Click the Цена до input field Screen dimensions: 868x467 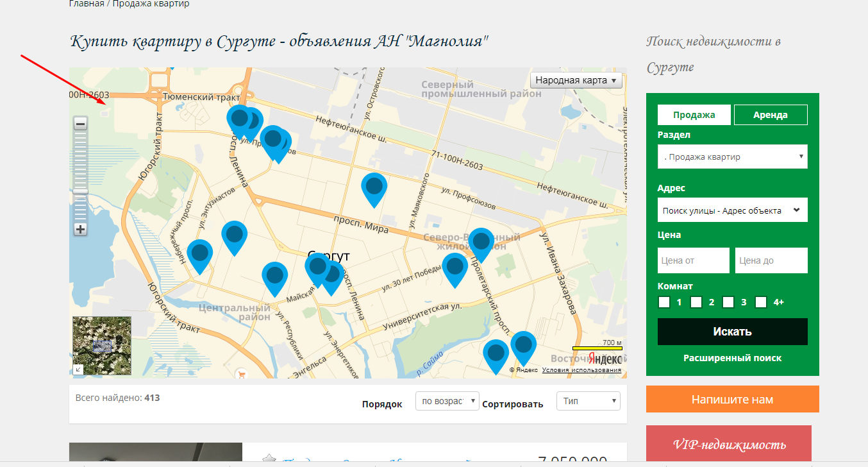click(771, 260)
